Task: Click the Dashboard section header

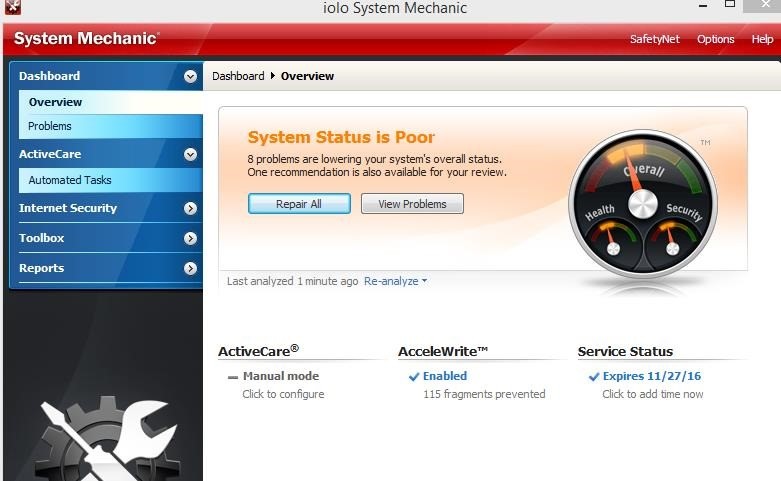Action: [x=106, y=76]
